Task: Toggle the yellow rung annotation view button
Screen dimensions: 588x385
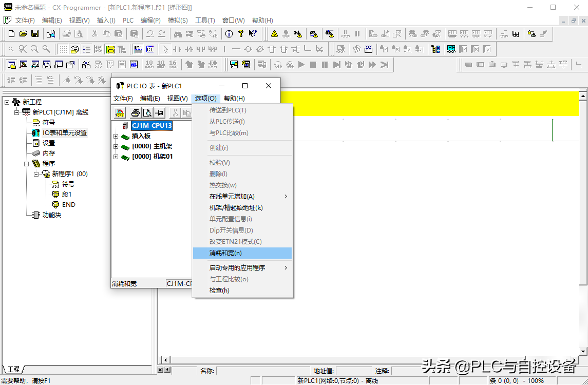Action: tap(110, 49)
